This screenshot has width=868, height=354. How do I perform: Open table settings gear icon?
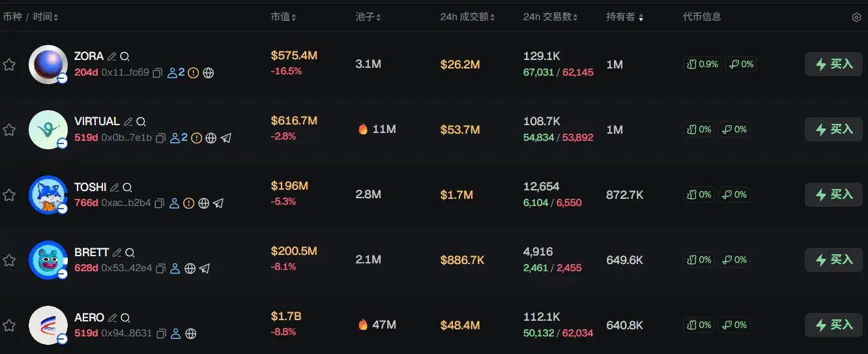856,18
